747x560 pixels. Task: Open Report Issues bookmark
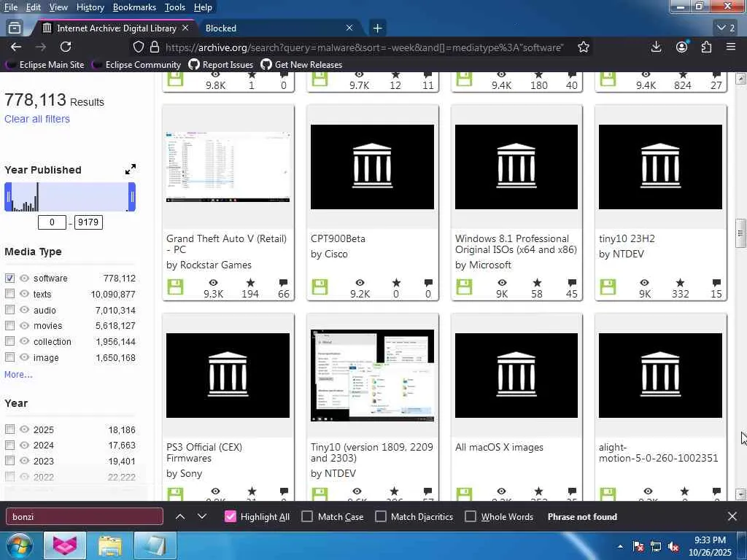[x=221, y=65]
